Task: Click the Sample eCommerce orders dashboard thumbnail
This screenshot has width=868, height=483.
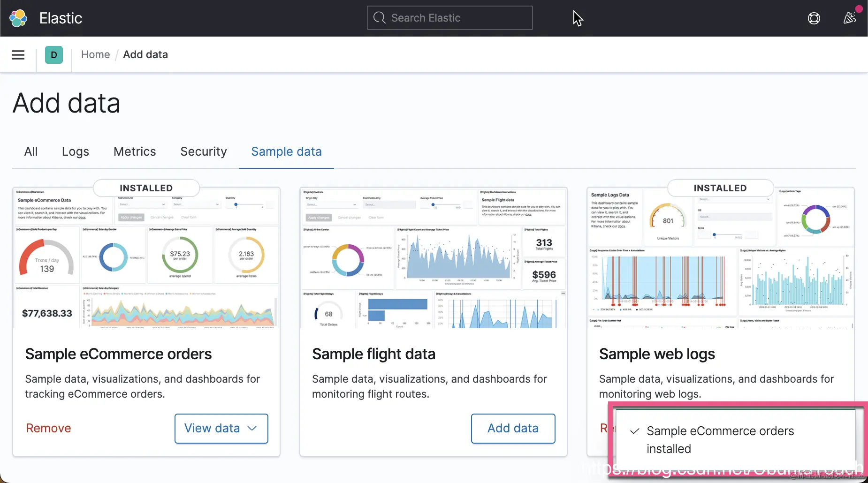Action: coord(146,257)
